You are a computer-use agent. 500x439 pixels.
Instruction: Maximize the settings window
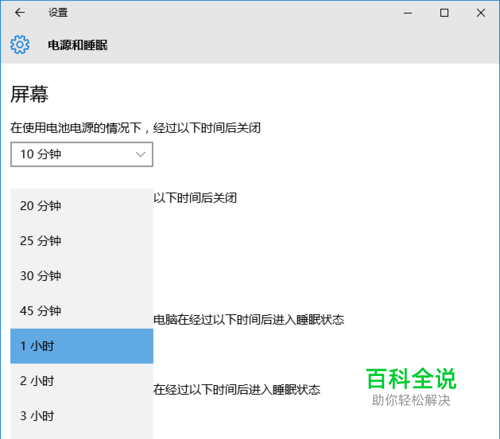(x=444, y=13)
